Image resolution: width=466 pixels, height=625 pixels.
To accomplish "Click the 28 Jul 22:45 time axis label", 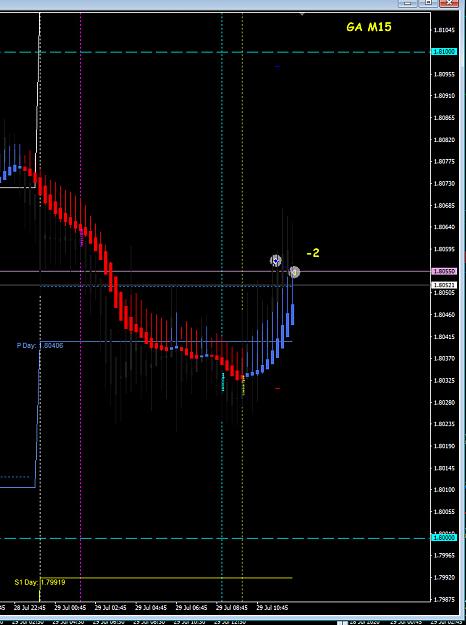I will 29,608.
